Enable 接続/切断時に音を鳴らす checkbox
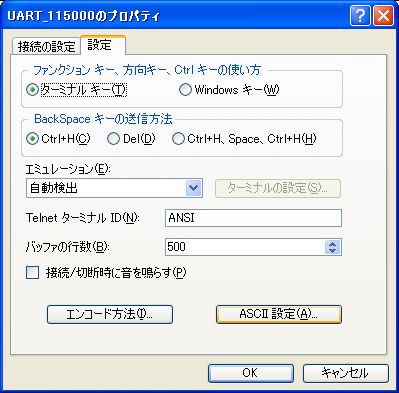 point(32,273)
